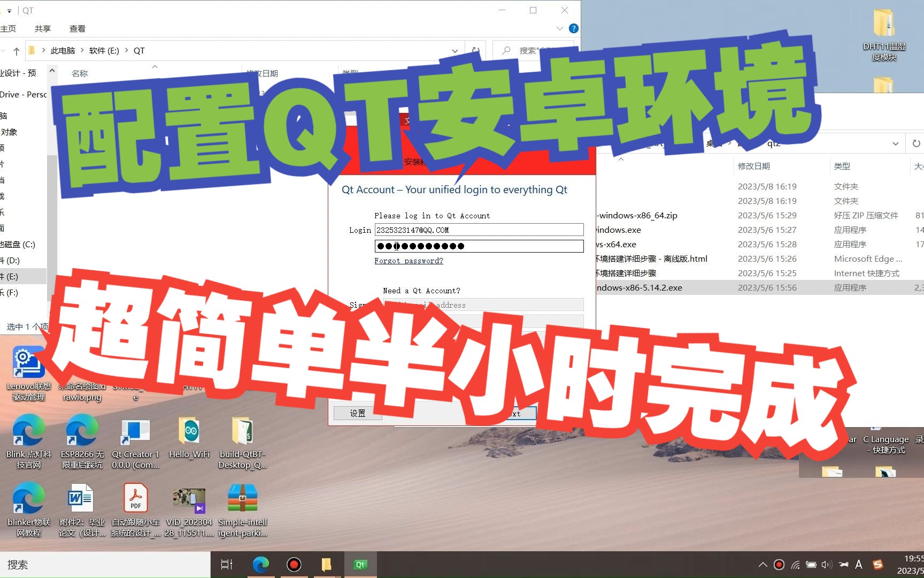Switch to the 查看 ribbon tab
924x578 pixels.
(77, 28)
